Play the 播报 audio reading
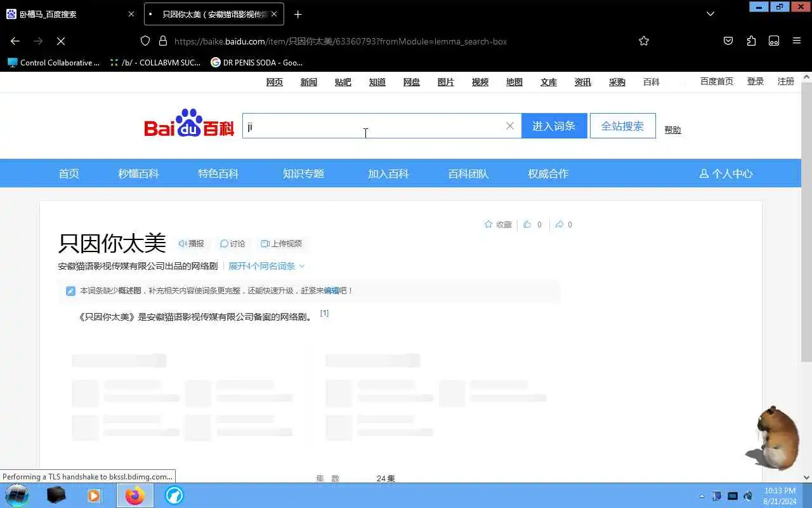Viewport: 812px width, 508px height. point(191,243)
